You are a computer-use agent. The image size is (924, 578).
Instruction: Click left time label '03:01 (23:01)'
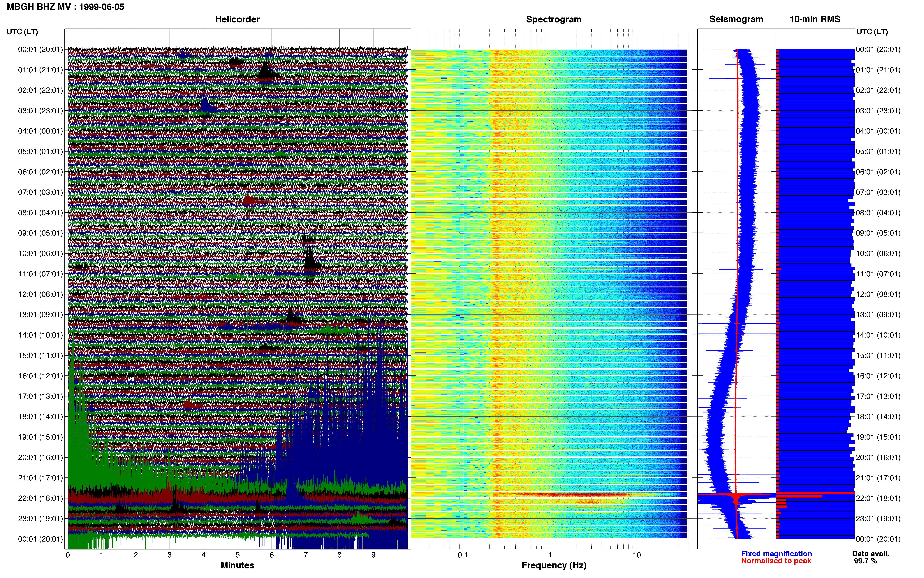click(x=41, y=110)
